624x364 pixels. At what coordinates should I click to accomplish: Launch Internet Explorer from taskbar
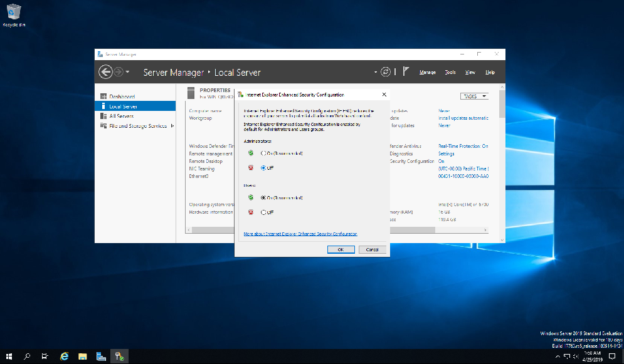pyautogui.click(x=64, y=356)
